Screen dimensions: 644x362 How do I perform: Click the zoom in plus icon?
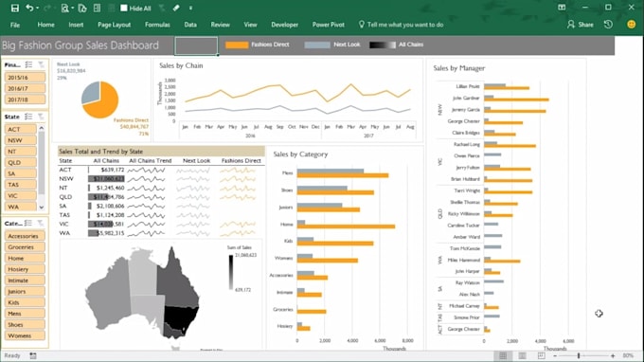coord(613,355)
